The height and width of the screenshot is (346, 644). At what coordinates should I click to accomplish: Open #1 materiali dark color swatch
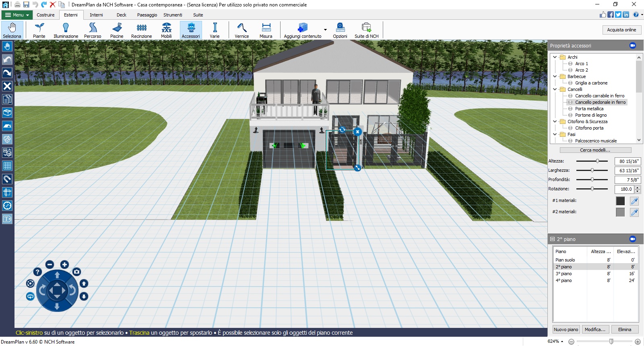620,201
